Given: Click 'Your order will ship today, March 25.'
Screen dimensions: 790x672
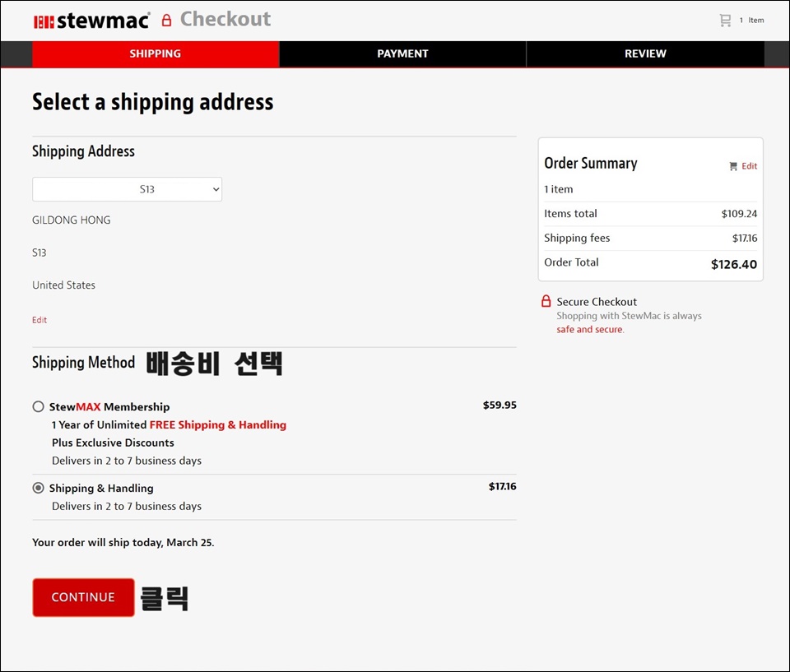Looking at the screenshot, I should pos(123,543).
